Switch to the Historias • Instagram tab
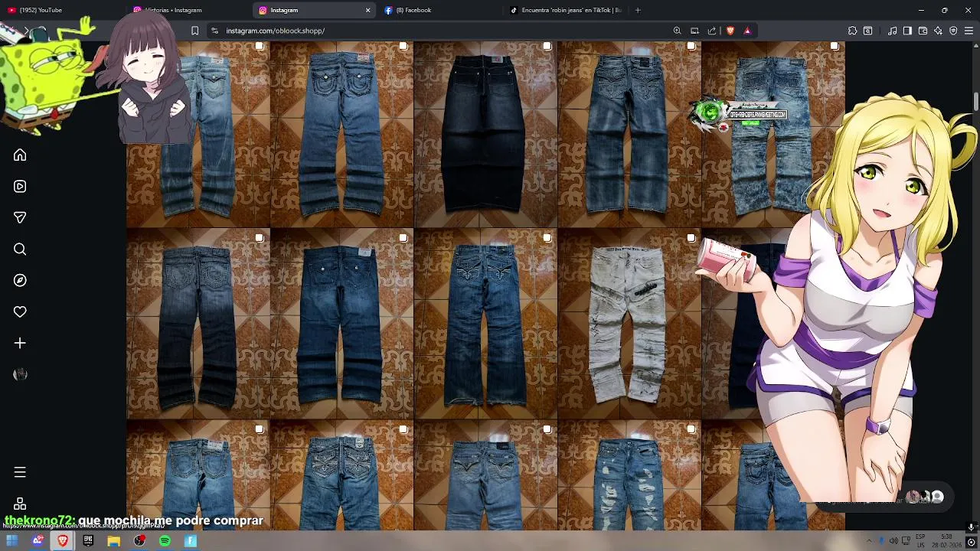980x551 pixels. click(188, 10)
